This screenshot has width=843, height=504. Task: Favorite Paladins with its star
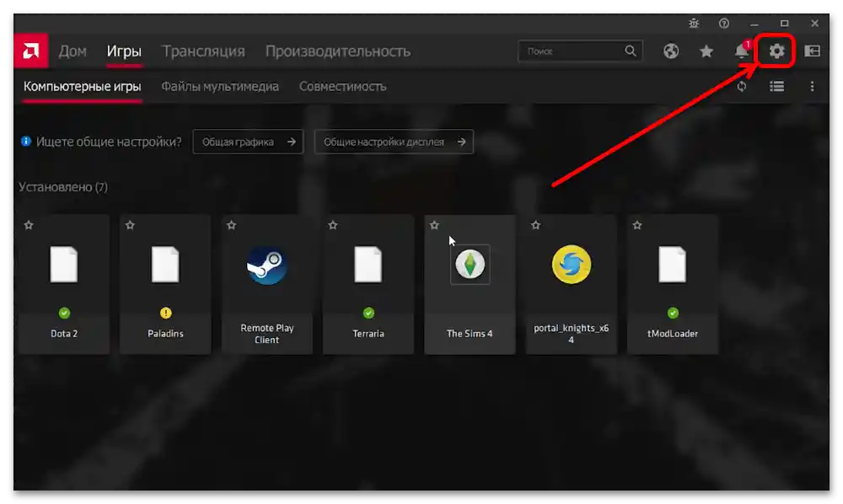point(130,225)
